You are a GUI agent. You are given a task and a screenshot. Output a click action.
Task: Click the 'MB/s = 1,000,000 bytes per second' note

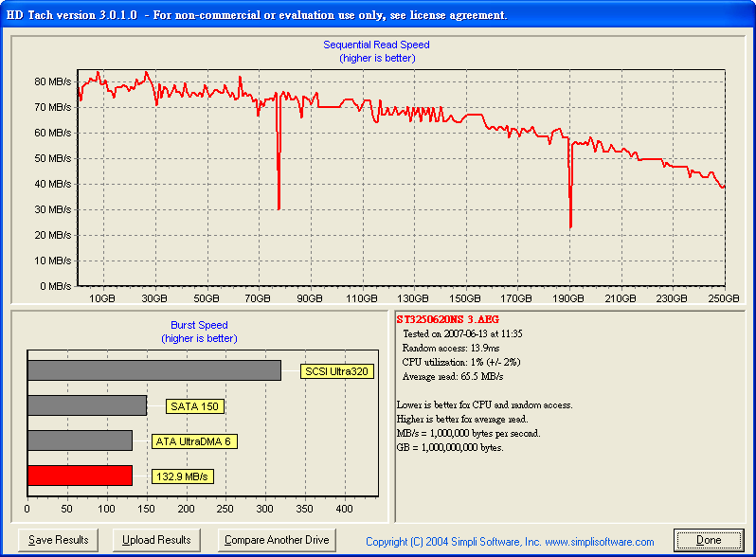(x=468, y=434)
